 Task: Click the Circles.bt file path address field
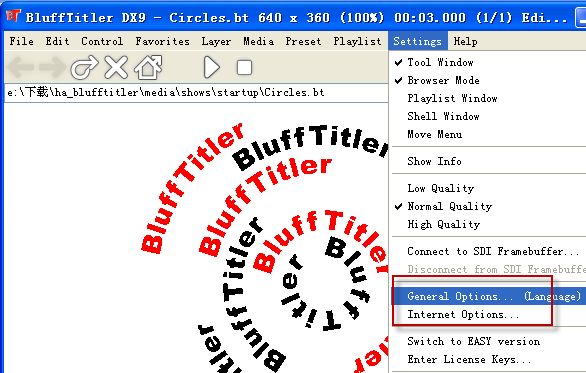point(196,93)
